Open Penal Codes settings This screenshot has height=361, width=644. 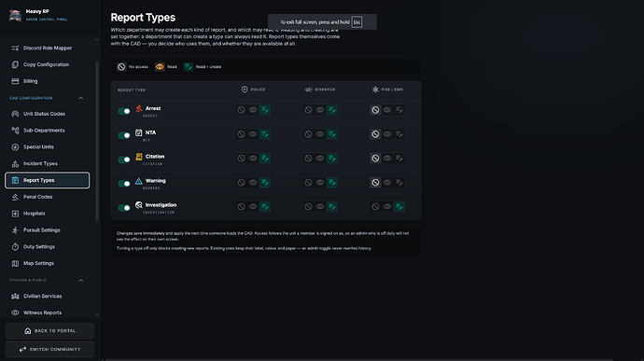[48, 197]
